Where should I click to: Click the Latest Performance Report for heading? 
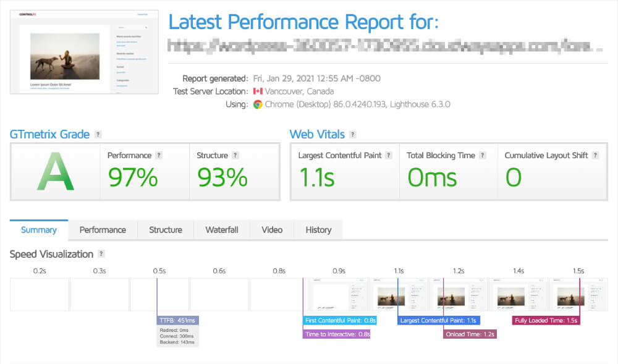303,22
